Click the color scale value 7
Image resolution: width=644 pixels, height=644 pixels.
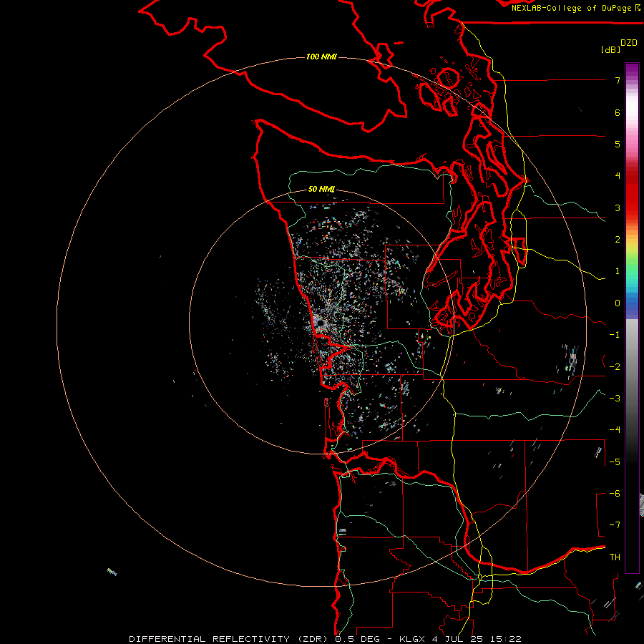coord(618,80)
